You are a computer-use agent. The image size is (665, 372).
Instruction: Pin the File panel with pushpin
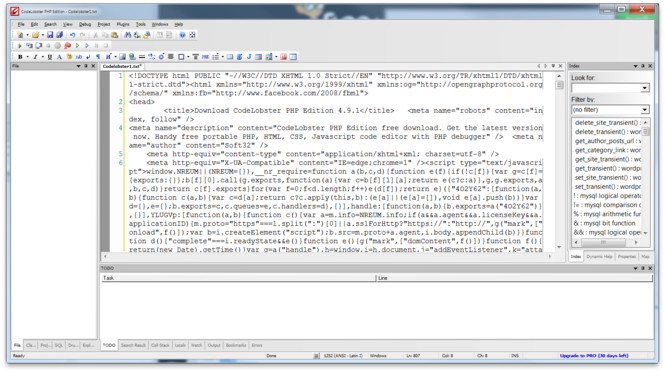[x=86, y=66]
